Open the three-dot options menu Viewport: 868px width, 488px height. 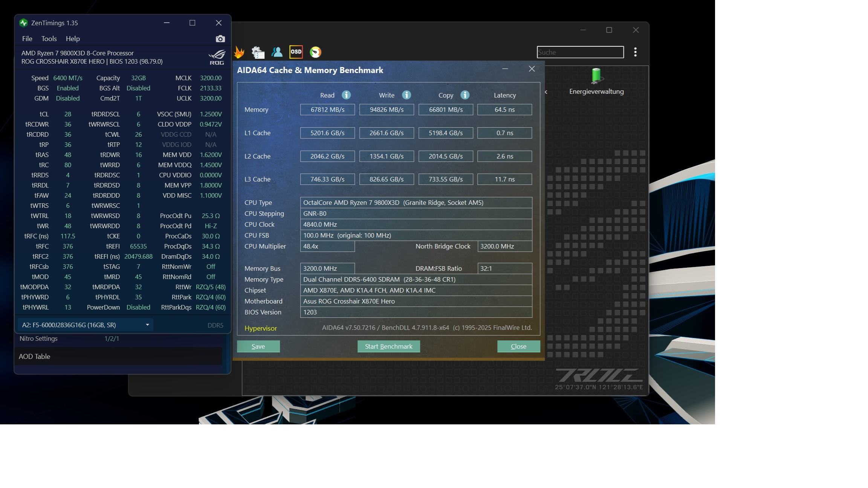click(635, 52)
